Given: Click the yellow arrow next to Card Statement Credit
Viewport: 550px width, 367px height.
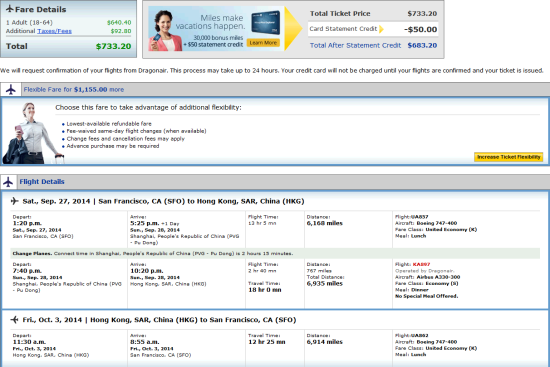Looking at the screenshot, I should click(x=381, y=29).
